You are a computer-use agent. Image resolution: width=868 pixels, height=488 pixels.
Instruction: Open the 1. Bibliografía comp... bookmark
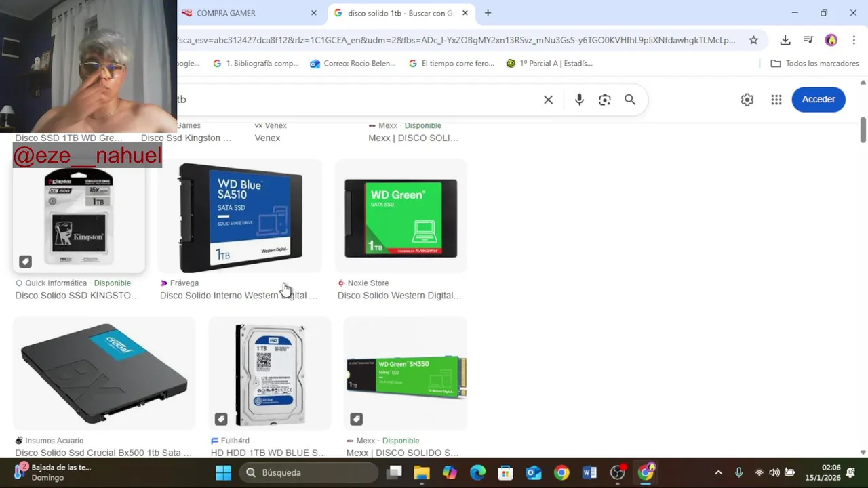pyautogui.click(x=256, y=64)
